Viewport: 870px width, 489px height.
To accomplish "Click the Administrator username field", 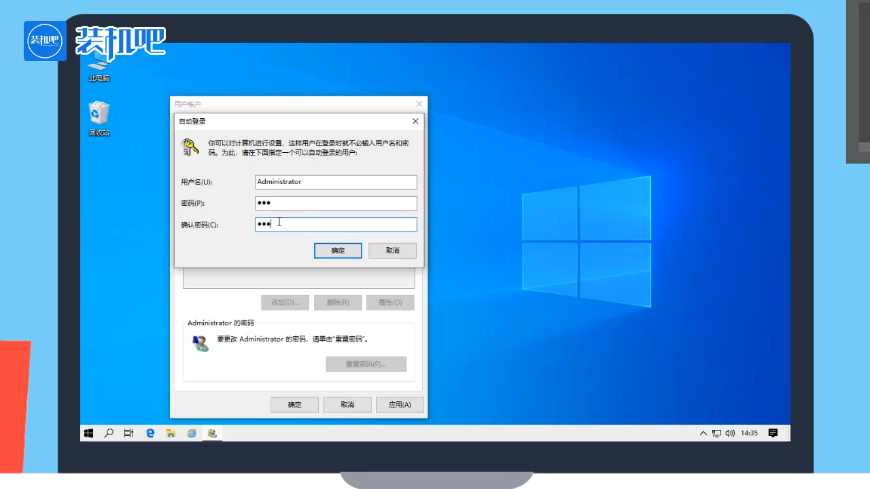I will point(335,182).
